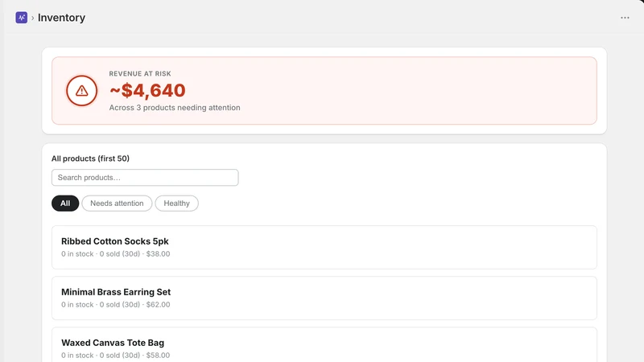The image size is (644, 362).
Task: Click the tote bag stock details line showing $58.00
Action: tap(116, 355)
